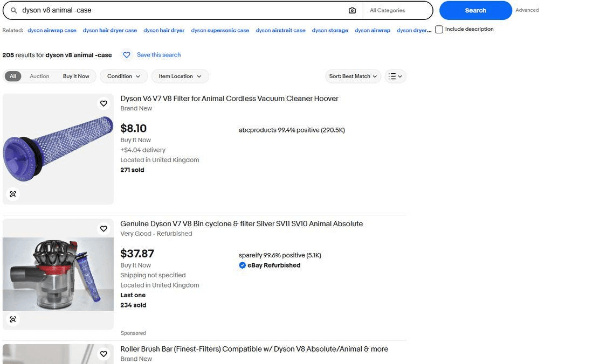The image size is (593, 364).
Task: Open Advanced search link
Action: (x=527, y=10)
